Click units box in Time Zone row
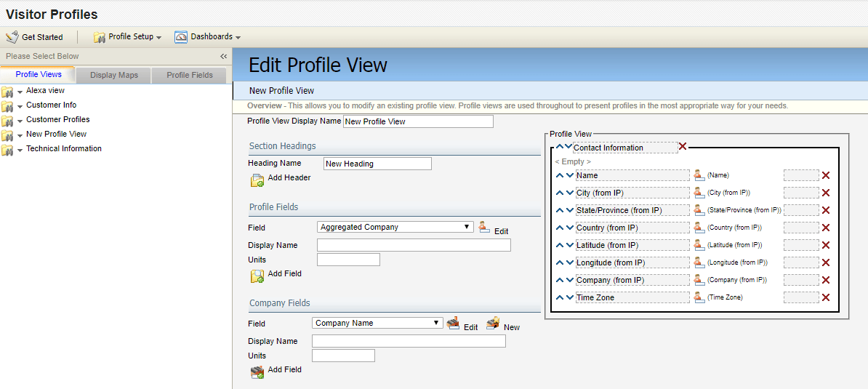The width and height of the screenshot is (868, 389). 801,297
